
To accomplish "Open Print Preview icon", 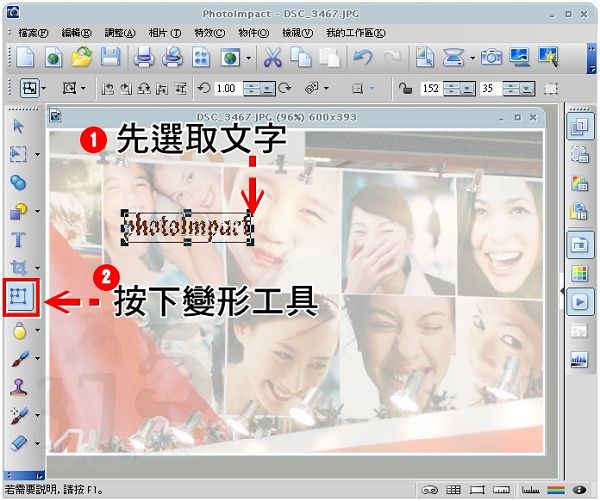I will (172, 57).
